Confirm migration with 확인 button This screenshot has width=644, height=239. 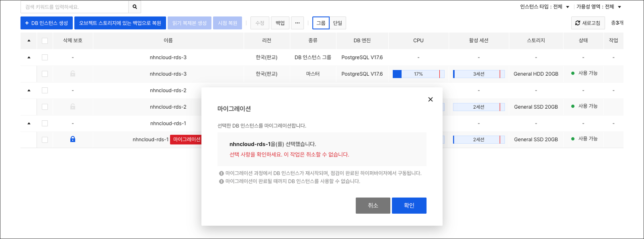coord(409,206)
